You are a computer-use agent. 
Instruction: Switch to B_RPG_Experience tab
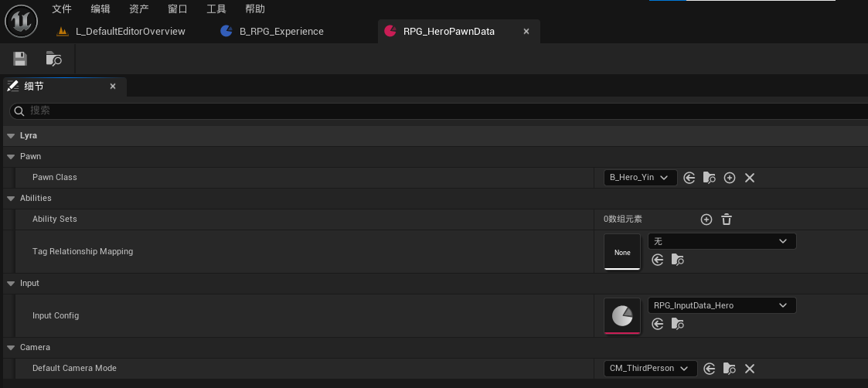click(x=272, y=32)
